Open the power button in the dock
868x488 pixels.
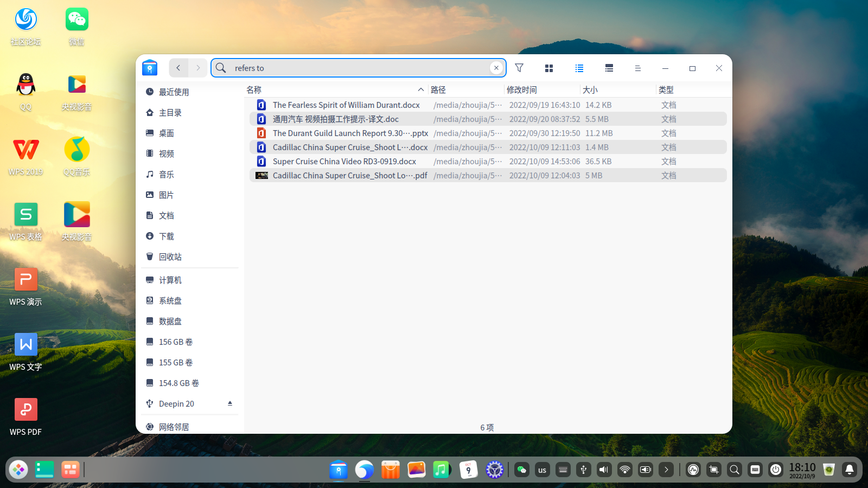pyautogui.click(x=776, y=470)
